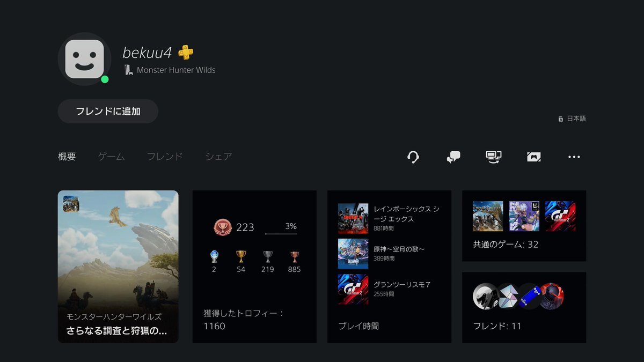Open the シェア tab
The width and height of the screenshot is (644, 362).
(x=218, y=157)
